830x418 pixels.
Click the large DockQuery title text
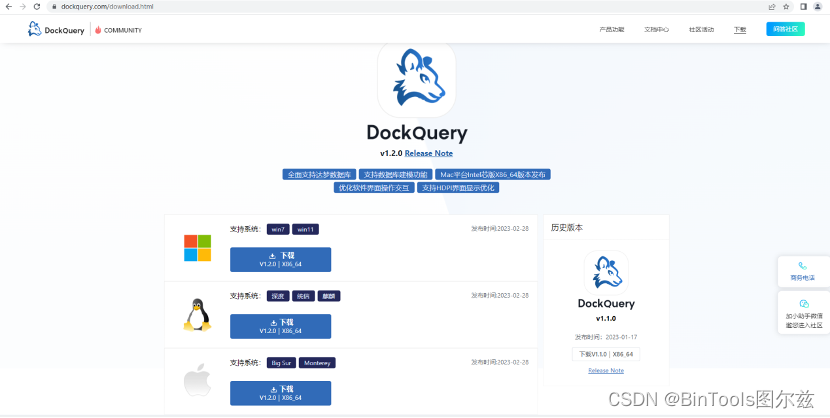(417, 133)
